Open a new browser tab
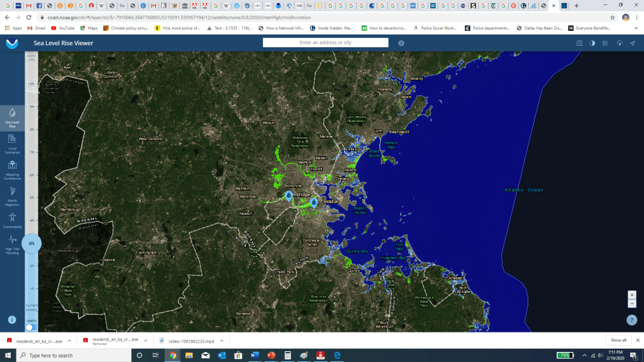The image size is (644, 362). coord(577,6)
